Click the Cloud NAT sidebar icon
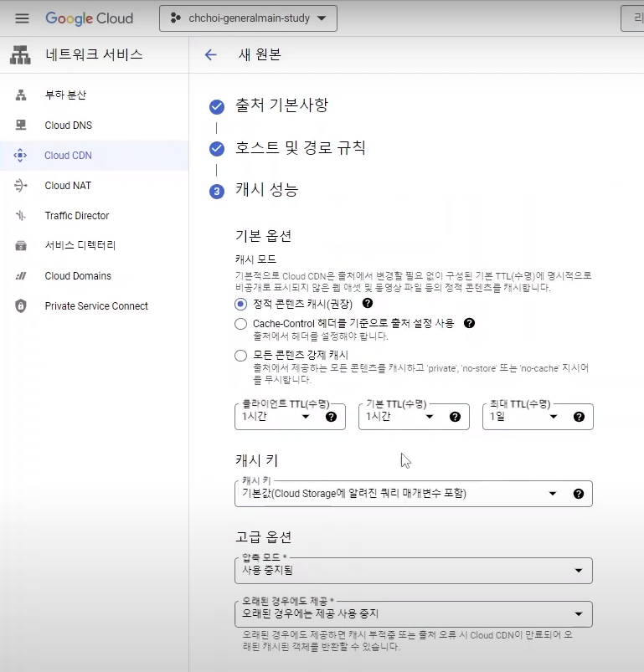 [x=21, y=186]
